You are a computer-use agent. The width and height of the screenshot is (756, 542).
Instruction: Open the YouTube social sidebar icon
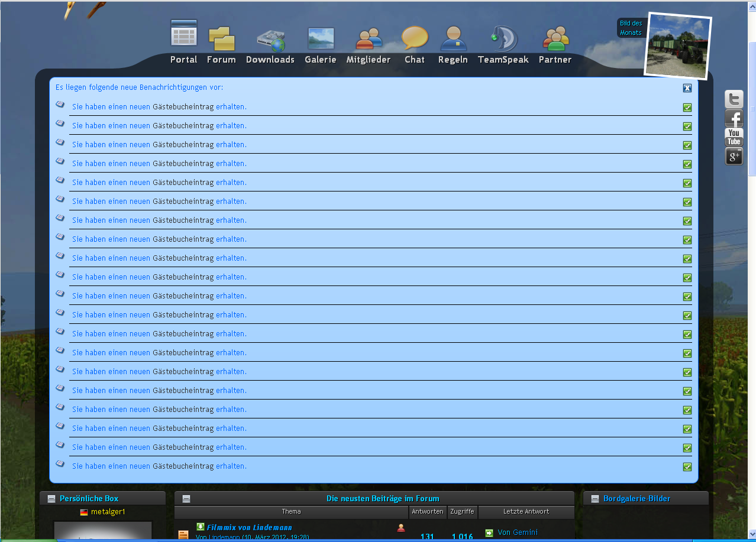tap(734, 137)
